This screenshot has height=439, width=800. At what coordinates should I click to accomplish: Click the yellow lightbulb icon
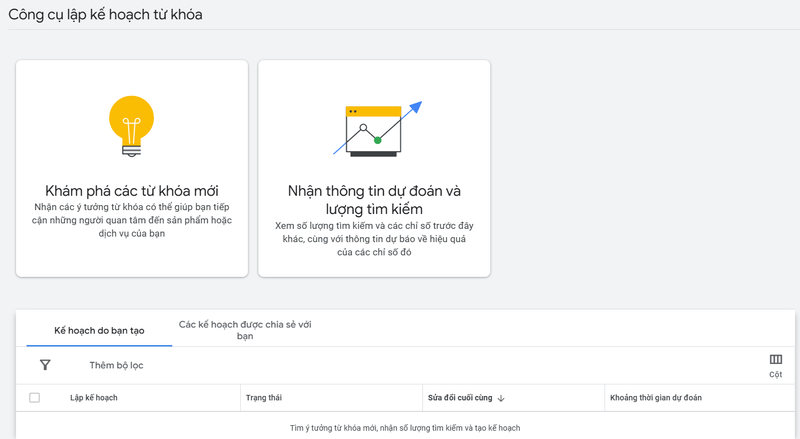(x=132, y=126)
